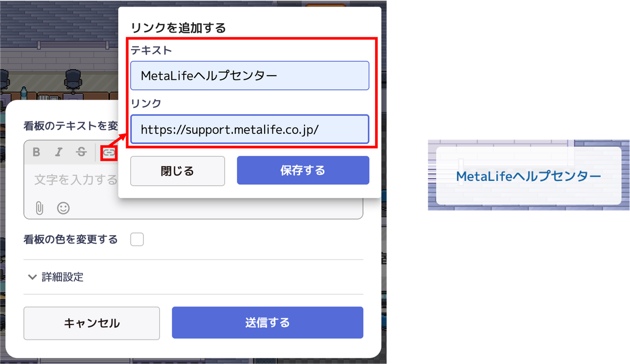Click the 文字を入力する text area

pos(76,180)
